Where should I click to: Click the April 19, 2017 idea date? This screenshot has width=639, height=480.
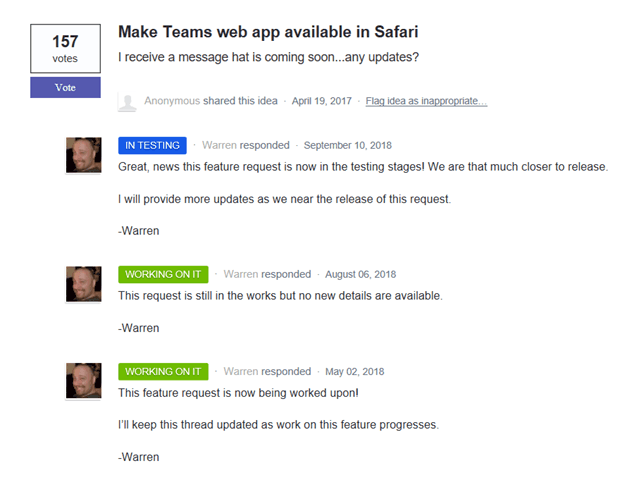[321, 101]
